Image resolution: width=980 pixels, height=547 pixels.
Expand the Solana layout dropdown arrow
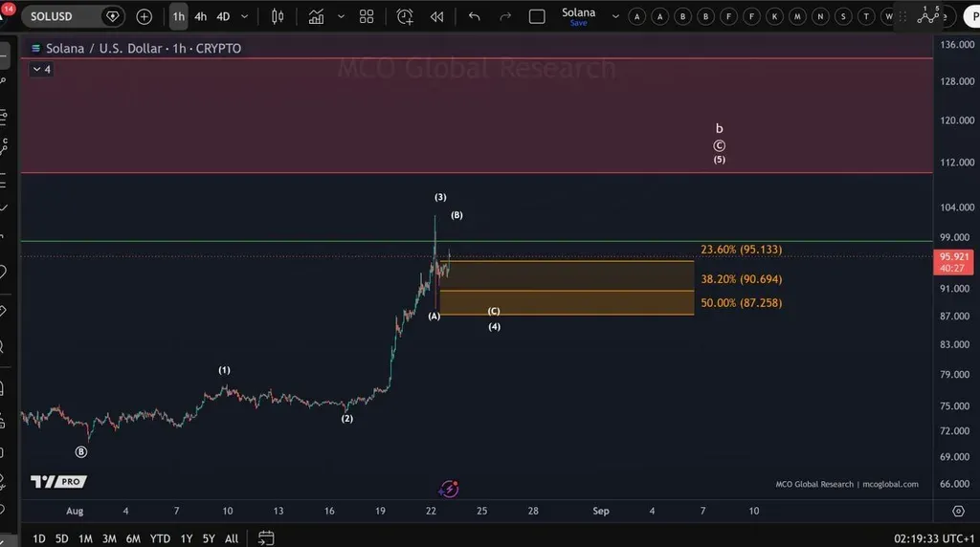click(615, 17)
